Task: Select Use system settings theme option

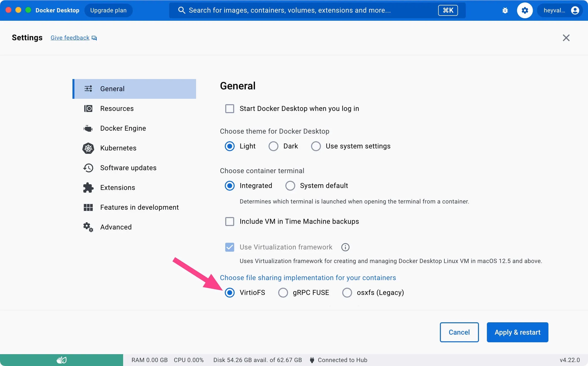Action: (x=316, y=146)
